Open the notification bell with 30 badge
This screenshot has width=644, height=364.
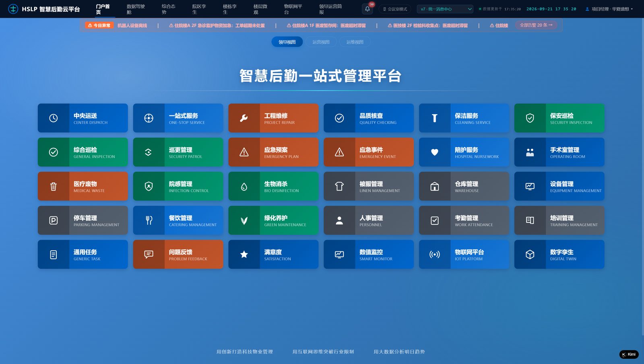367,8
